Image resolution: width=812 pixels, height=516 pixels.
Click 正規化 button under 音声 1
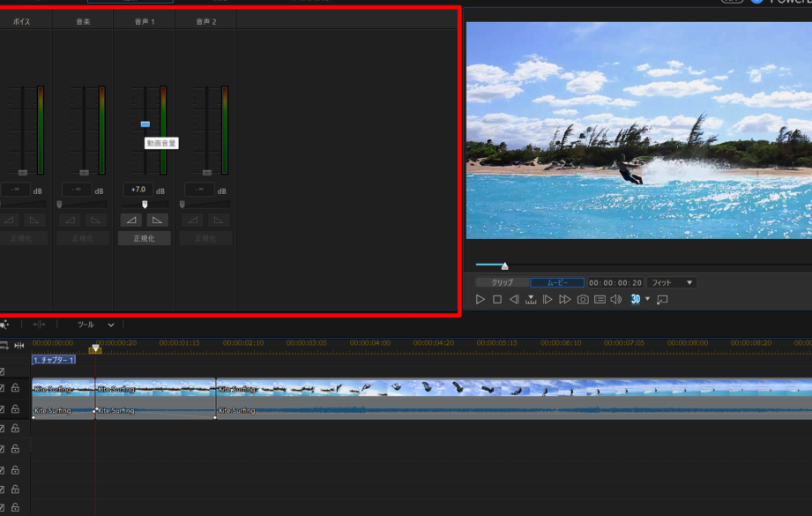[144, 238]
